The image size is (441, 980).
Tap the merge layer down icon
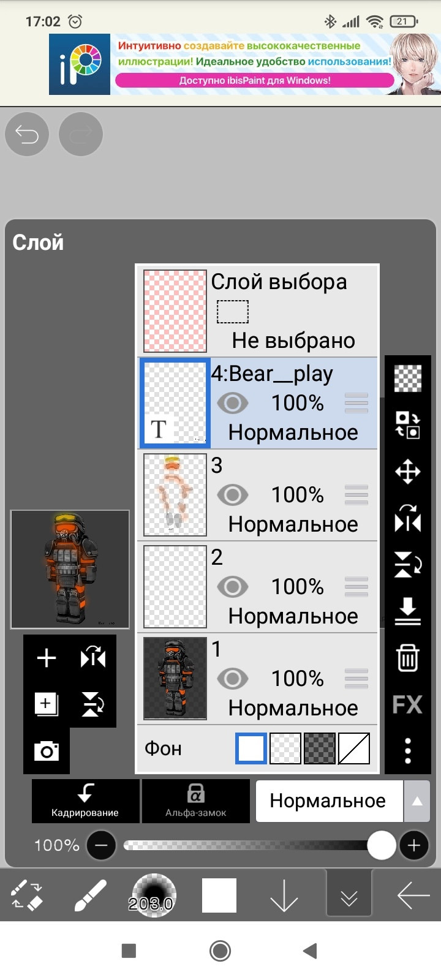407,611
